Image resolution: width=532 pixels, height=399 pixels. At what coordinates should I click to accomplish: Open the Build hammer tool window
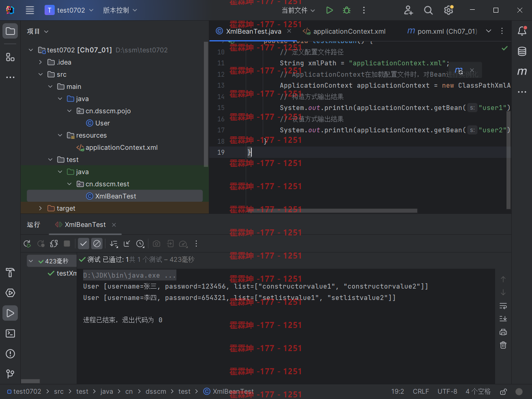11,273
